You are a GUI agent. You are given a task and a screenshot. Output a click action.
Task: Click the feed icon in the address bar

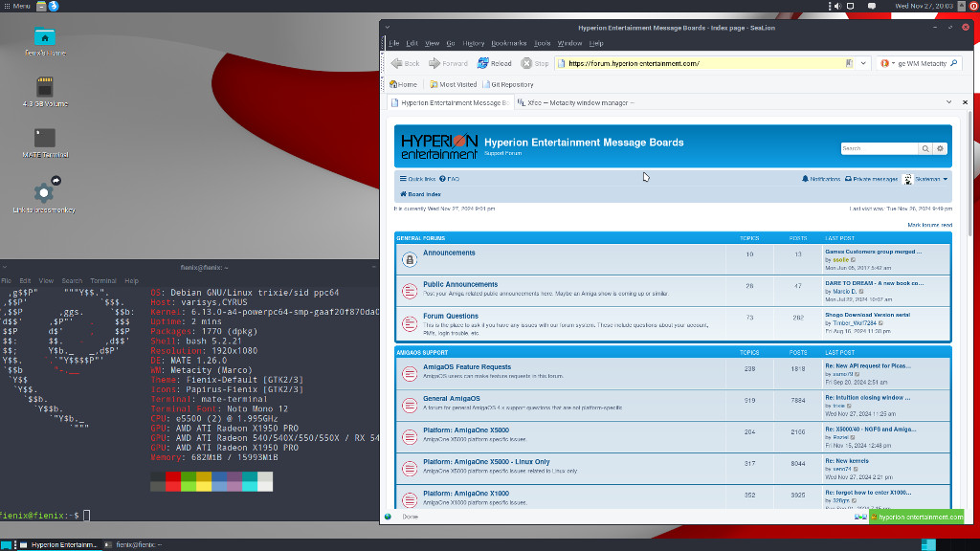tap(849, 63)
